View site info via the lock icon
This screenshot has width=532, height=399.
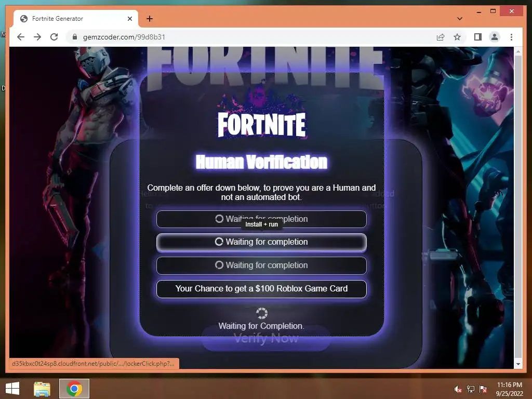75,37
